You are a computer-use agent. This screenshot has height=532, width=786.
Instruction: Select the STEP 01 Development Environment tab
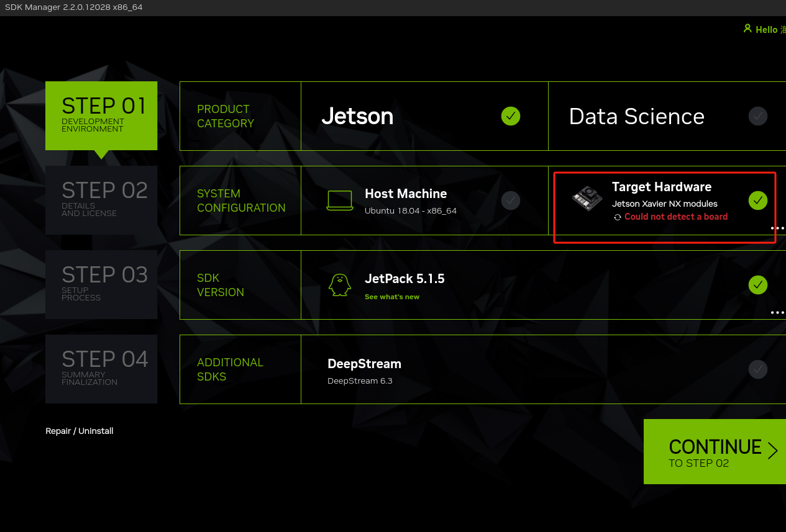(101, 116)
